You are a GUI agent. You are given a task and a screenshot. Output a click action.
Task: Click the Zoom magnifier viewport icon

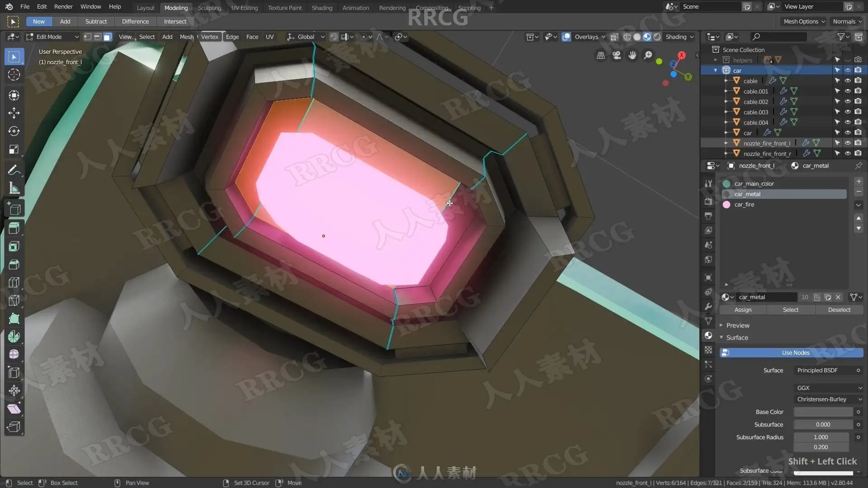point(648,55)
